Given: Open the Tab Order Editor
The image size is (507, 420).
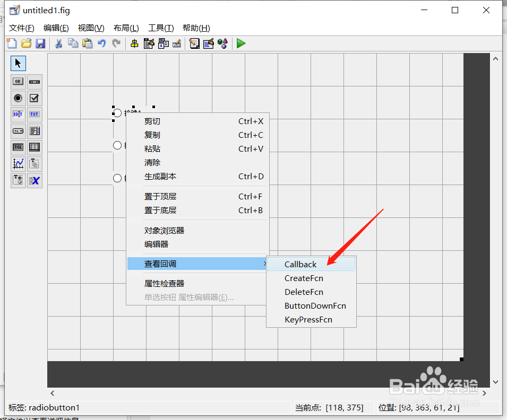Looking at the screenshot, I should (164, 43).
